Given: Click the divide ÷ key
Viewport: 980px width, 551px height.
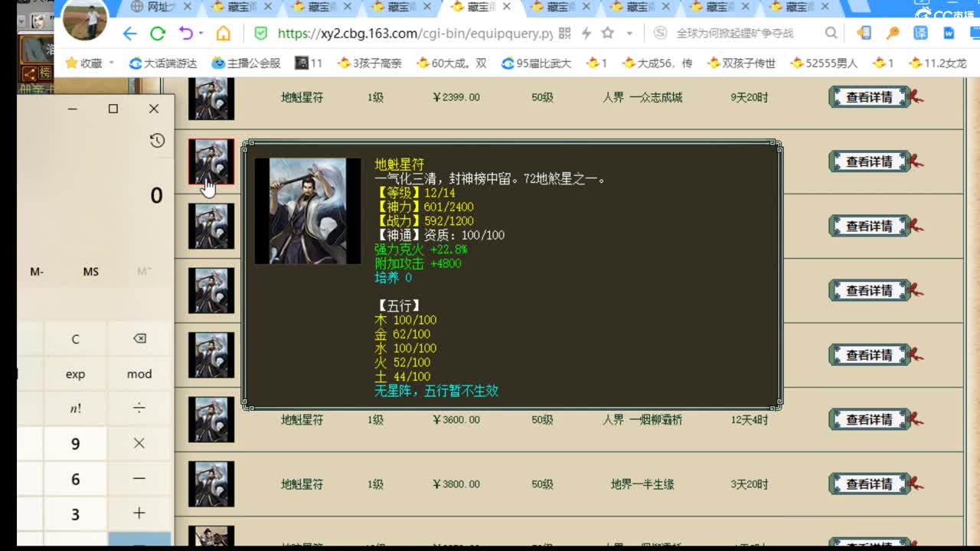Looking at the screenshot, I should coord(139,409).
